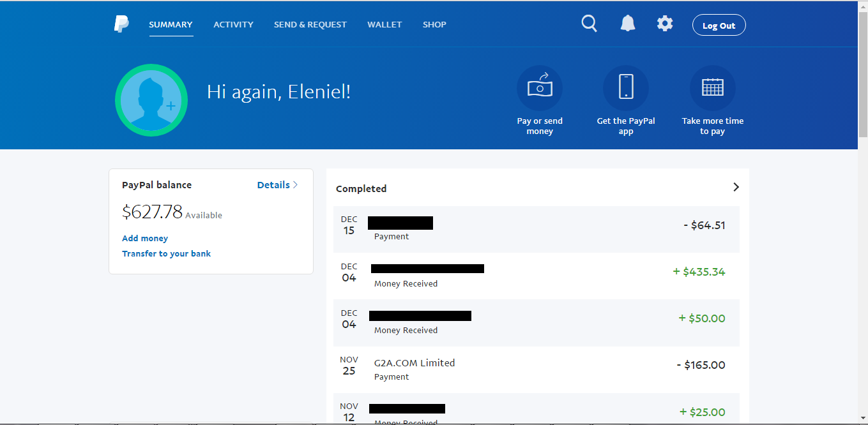Viewport: 868px width, 425px height.
Task: Click the $627.78 available balance amount
Action: [152, 212]
